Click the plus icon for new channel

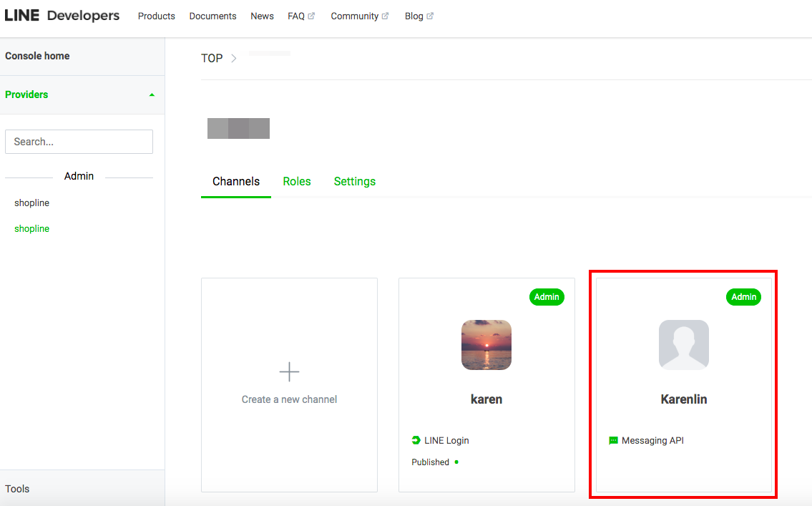(289, 372)
